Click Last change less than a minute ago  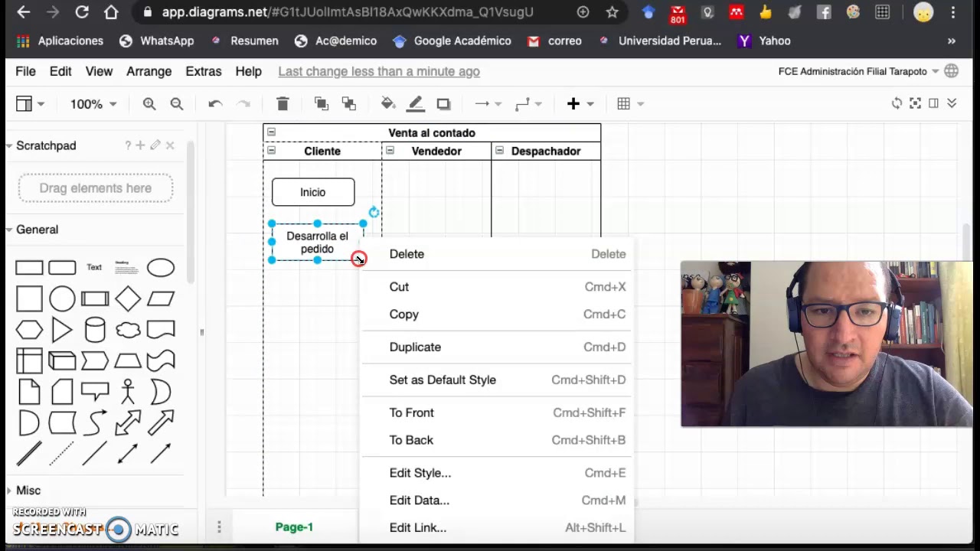click(379, 71)
